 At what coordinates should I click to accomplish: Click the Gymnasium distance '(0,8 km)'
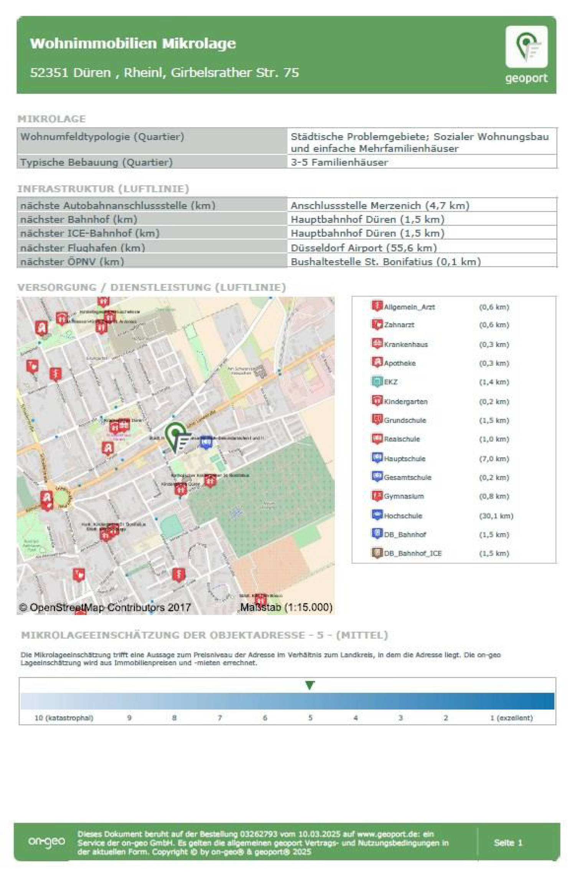tap(494, 497)
